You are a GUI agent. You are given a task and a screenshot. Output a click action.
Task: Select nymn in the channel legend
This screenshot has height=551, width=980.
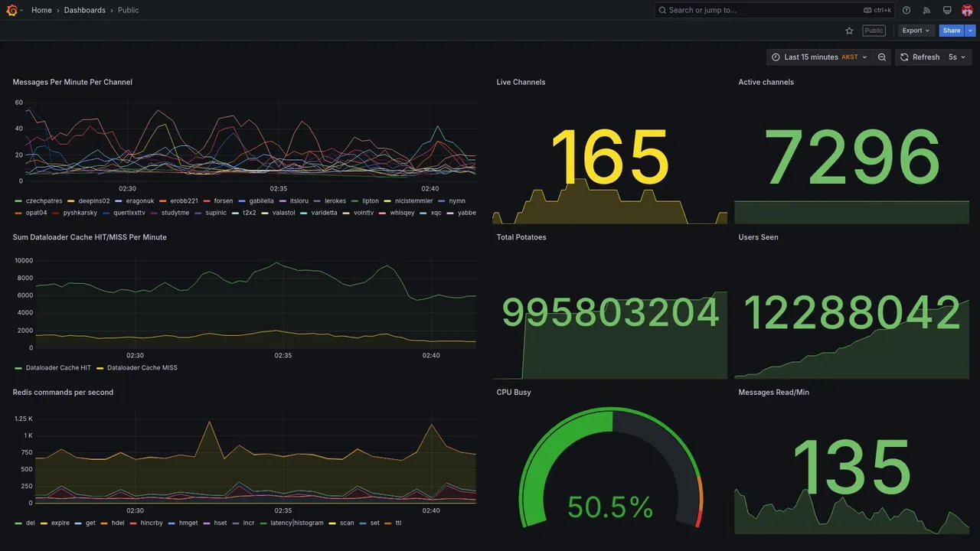(457, 201)
